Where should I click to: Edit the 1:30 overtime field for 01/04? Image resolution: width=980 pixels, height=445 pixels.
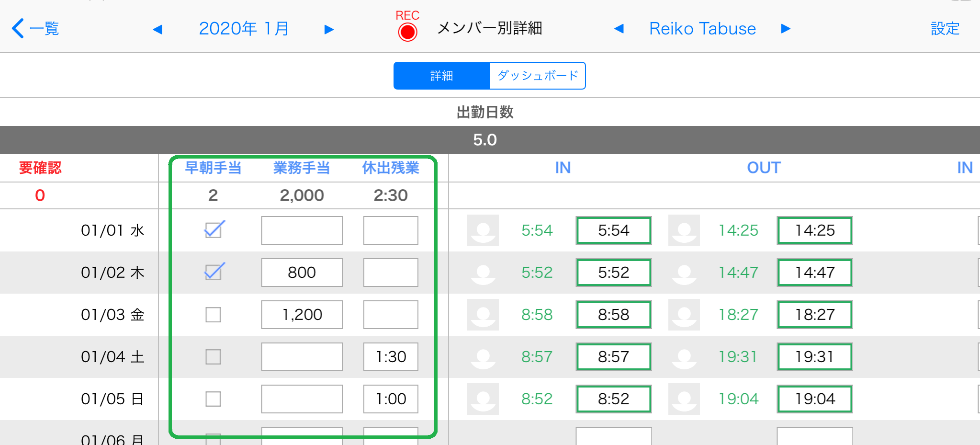[x=391, y=357]
